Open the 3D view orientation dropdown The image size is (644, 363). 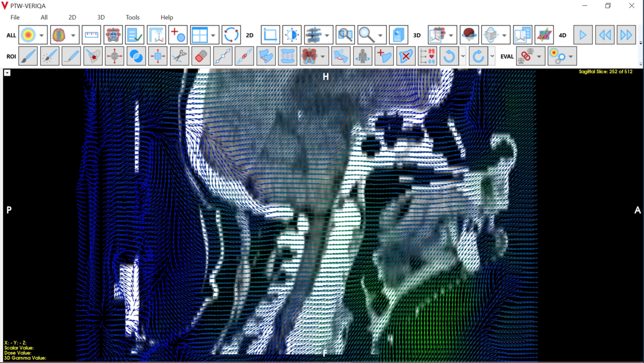tap(504, 34)
